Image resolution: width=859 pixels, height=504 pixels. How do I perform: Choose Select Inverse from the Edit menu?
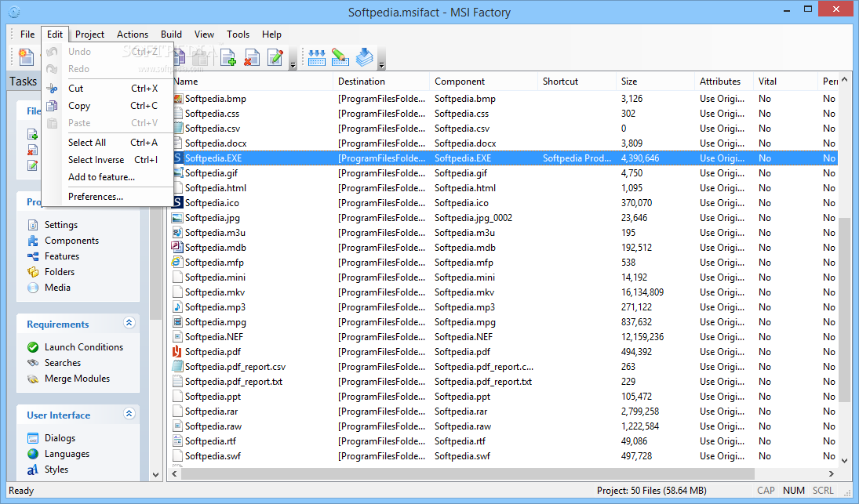point(107,160)
